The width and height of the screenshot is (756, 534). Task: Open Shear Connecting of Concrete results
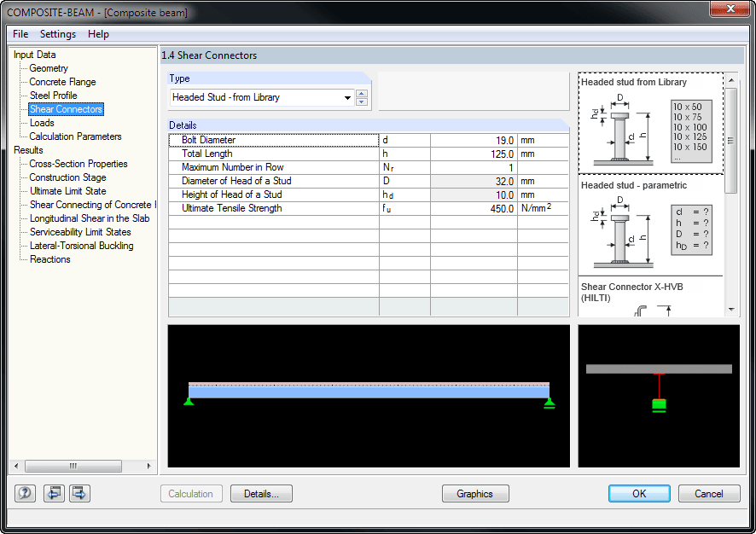coord(92,205)
